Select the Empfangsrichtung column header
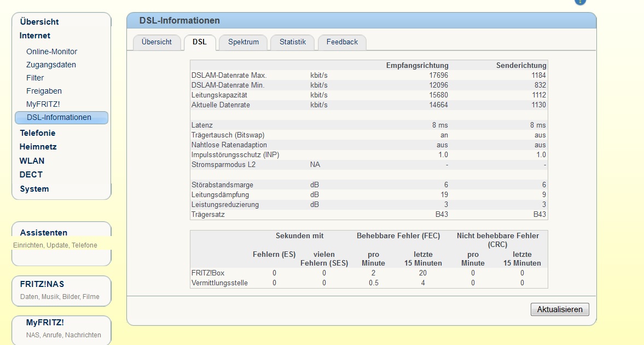 417,65
